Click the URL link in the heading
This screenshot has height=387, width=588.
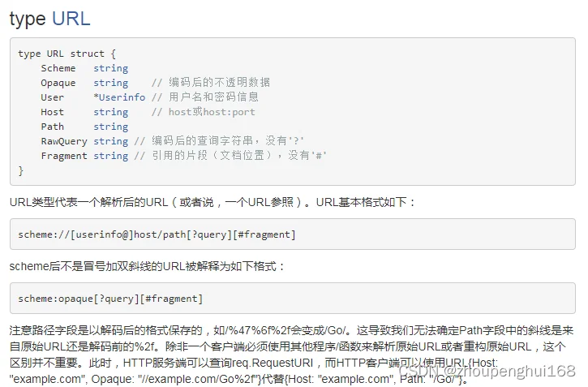(71, 19)
